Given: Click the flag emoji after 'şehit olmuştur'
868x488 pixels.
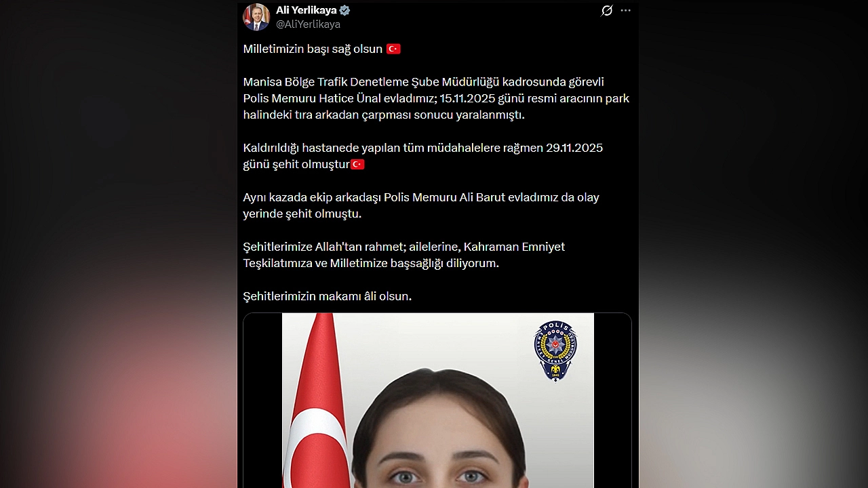Looking at the screenshot, I should click(x=357, y=164).
